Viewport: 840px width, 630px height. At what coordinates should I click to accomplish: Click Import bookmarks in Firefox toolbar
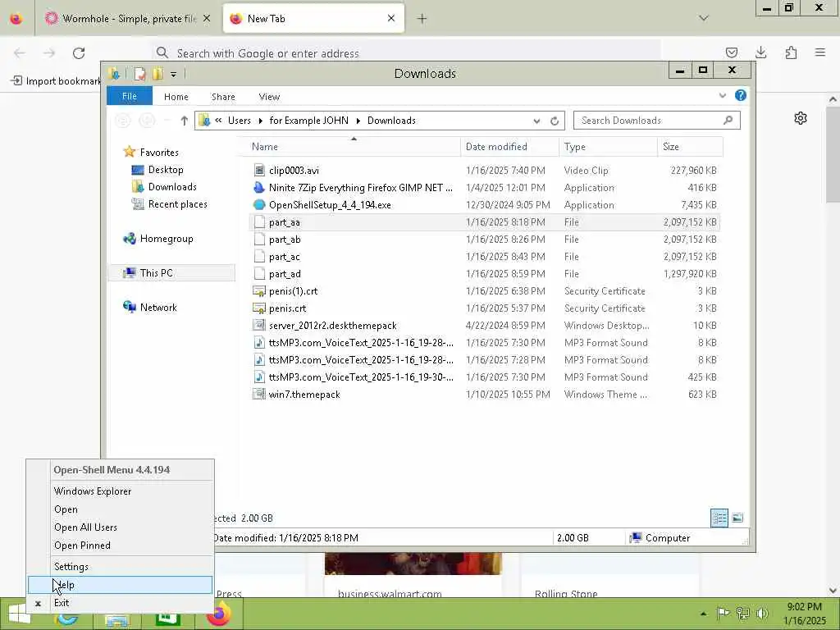(x=56, y=81)
